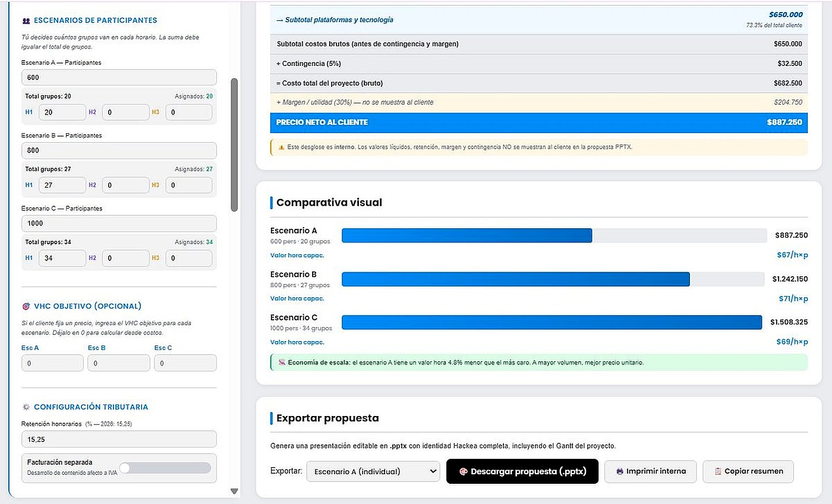This screenshot has height=504, width=832.
Task: Click the $32.500 contingencia value
Action: (x=790, y=64)
